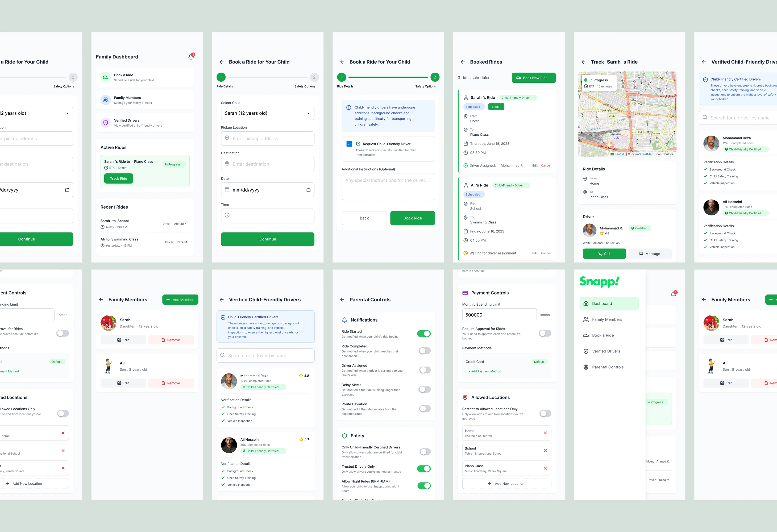The width and height of the screenshot is (777, 532).
Task: Open notifications bell on Family Dashboard
Action: (191, 56)
